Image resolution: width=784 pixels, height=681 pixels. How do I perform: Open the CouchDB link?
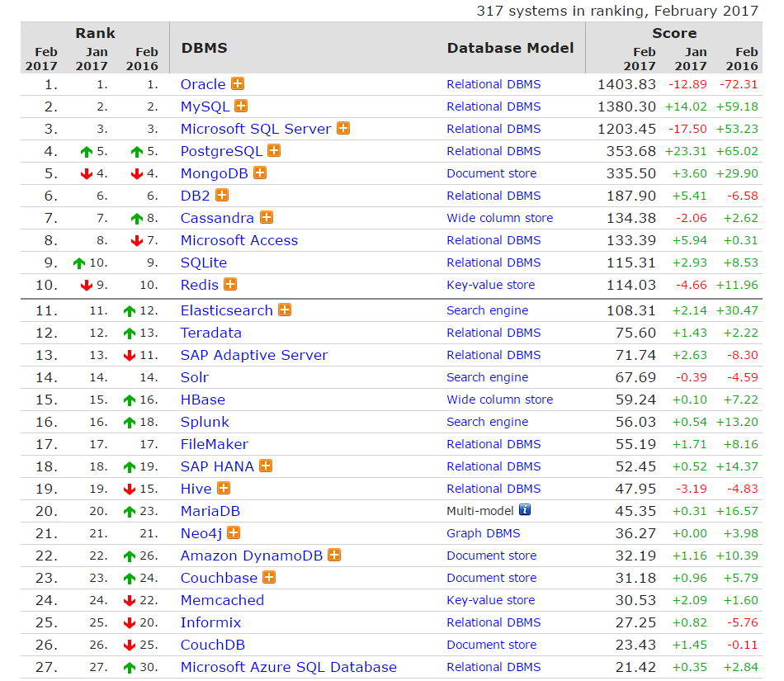click(x=212, y=645)
